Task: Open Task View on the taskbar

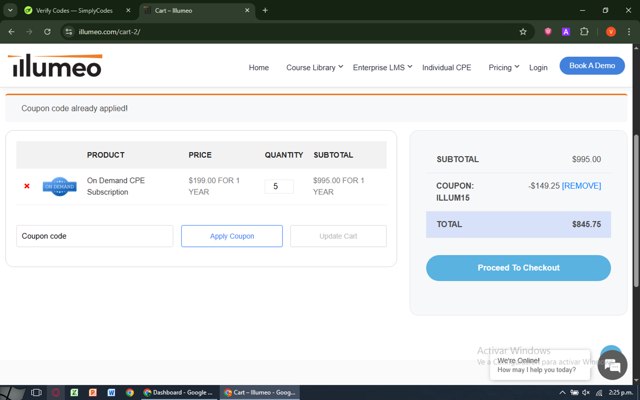Action: [36, 393]
